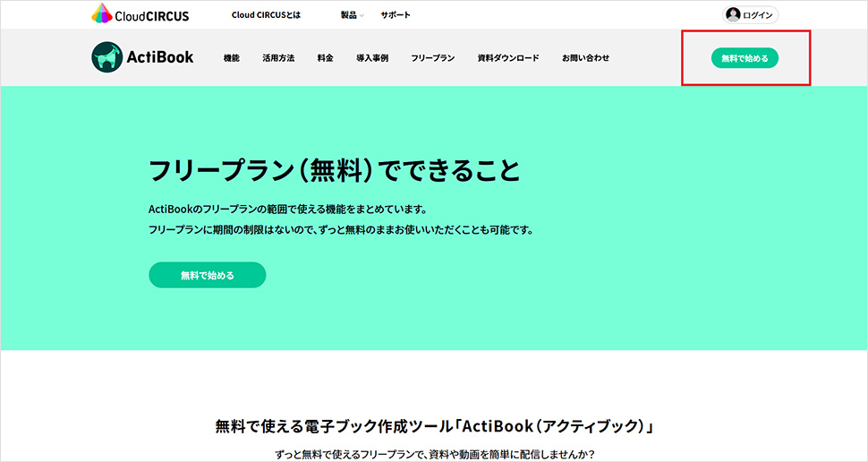Click the header 無料で始める button
Image resolution: width=868 pixels, height=462 pixels.
coord(745,58)
